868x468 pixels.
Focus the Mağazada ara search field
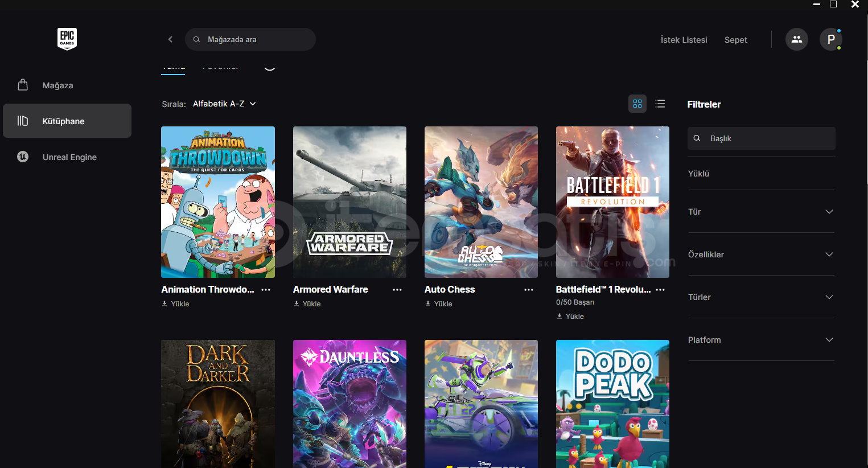[x=250, y=39]
